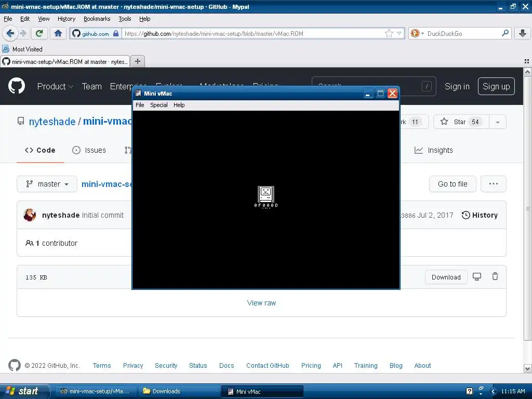Open the browser downloads arrow icon
Screen dimensions: 532x399
(523, 33)
